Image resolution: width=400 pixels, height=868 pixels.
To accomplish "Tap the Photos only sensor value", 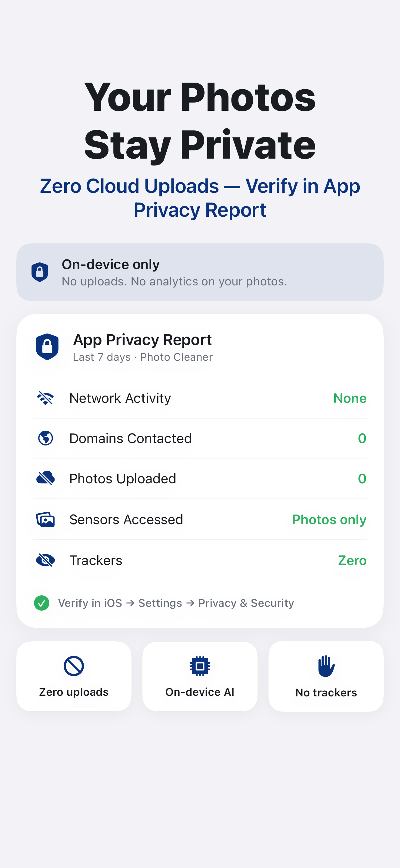I will (x=329, y=520).
